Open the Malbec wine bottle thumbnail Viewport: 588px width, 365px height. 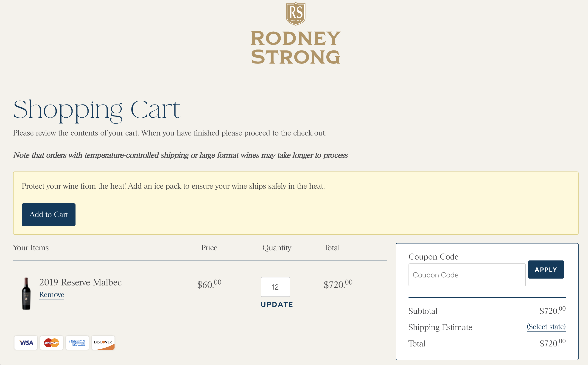click(x=26, y=293)
